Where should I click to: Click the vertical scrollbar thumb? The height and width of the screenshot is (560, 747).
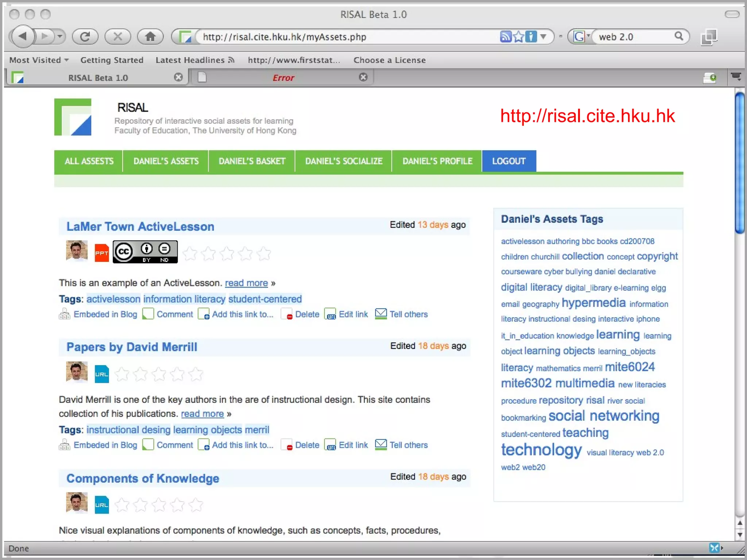740,163
